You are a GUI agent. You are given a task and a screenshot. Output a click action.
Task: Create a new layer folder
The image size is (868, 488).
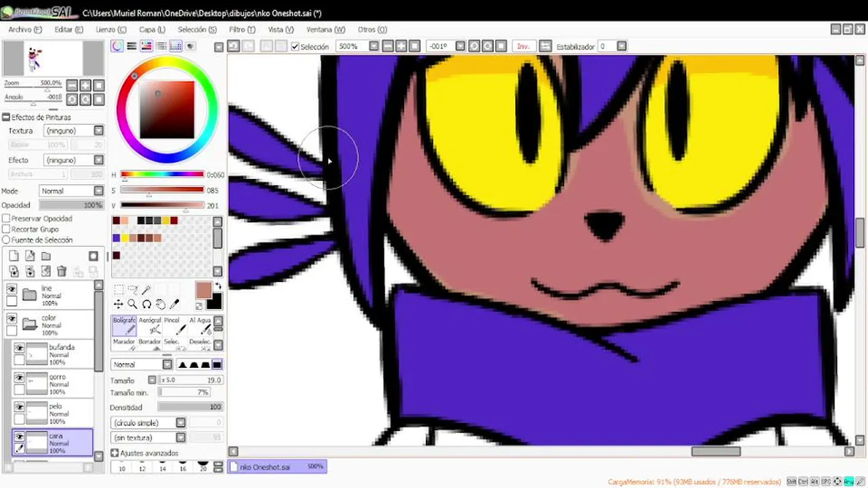[x=46, y=256]
